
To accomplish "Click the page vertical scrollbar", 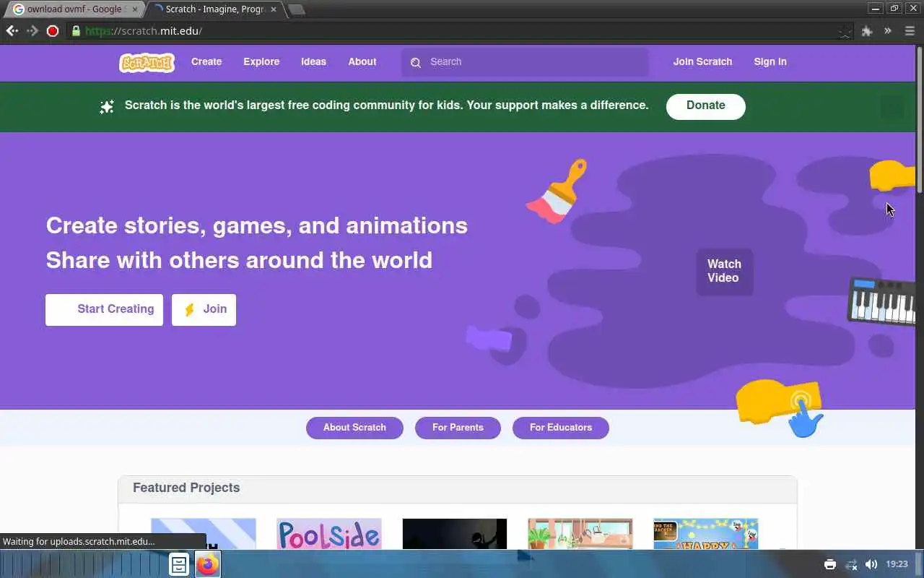I will click(x=920, y=121).
